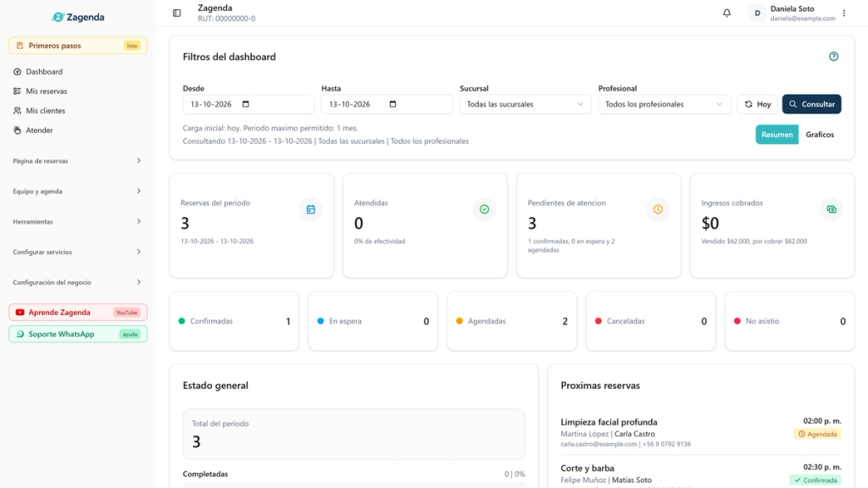This screenshot has height=488, width=868.
Task: Toggle the sidebar panel icon
Action: [x=176, y=13]
